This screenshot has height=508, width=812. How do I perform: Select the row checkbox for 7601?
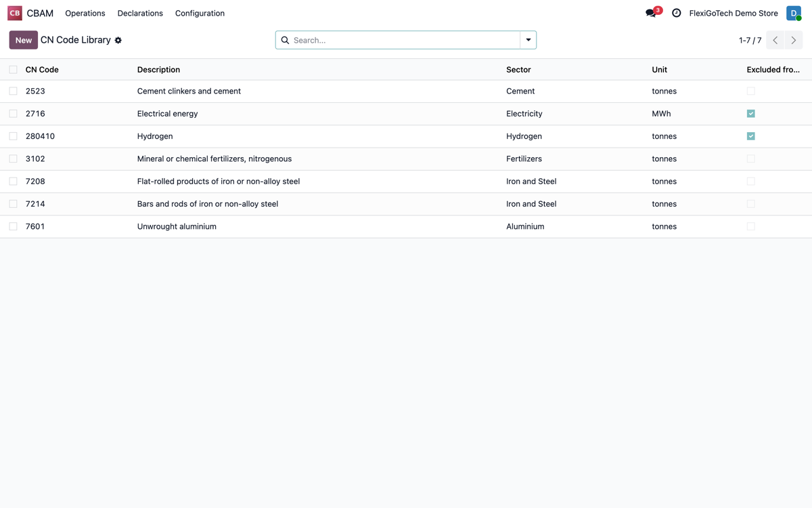tap(13, 226)
